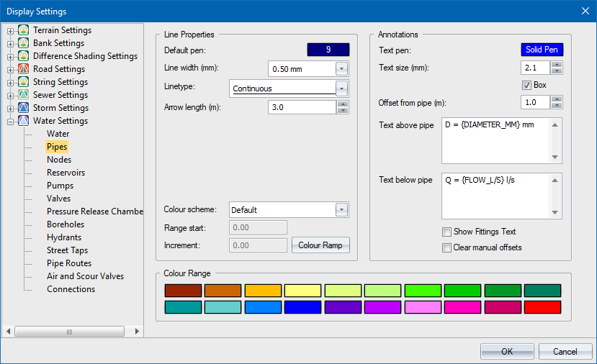
Task: Uncheck the Box annotation checkbox
Action: (526, 85)
